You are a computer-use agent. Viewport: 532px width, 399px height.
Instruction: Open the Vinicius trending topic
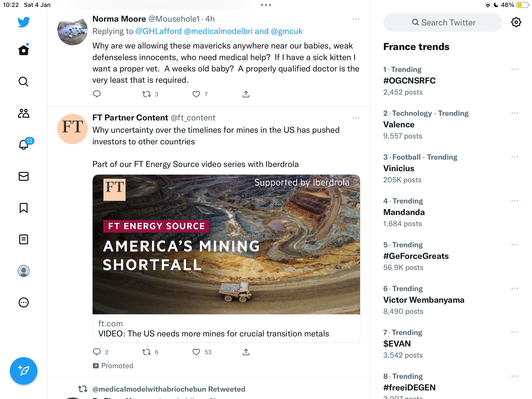(399, 168)
